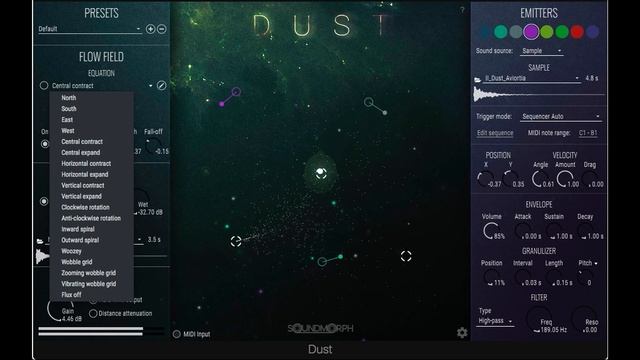Select the dark green emitter circle
Screen dimensions: 640x360
point(562,31)
